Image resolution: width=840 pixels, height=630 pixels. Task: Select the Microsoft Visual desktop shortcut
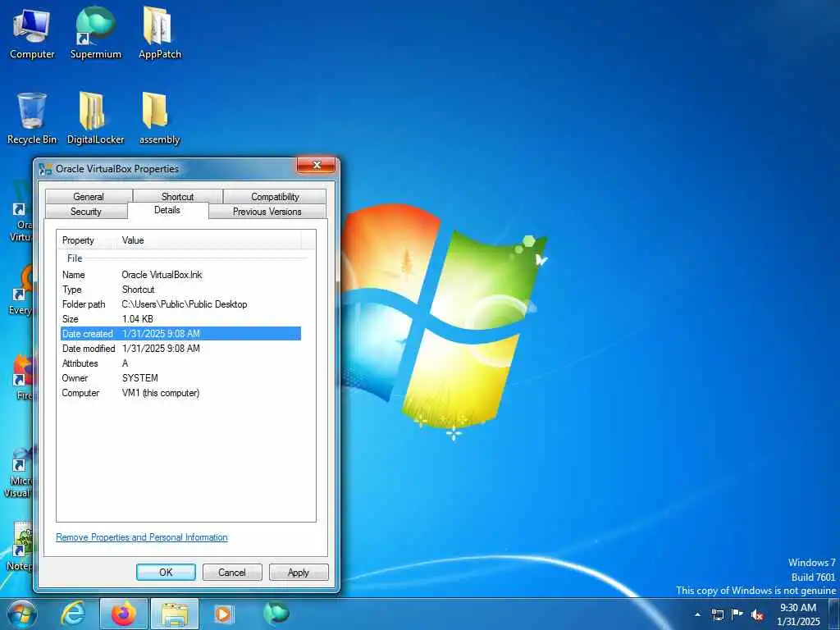point(20,472)
